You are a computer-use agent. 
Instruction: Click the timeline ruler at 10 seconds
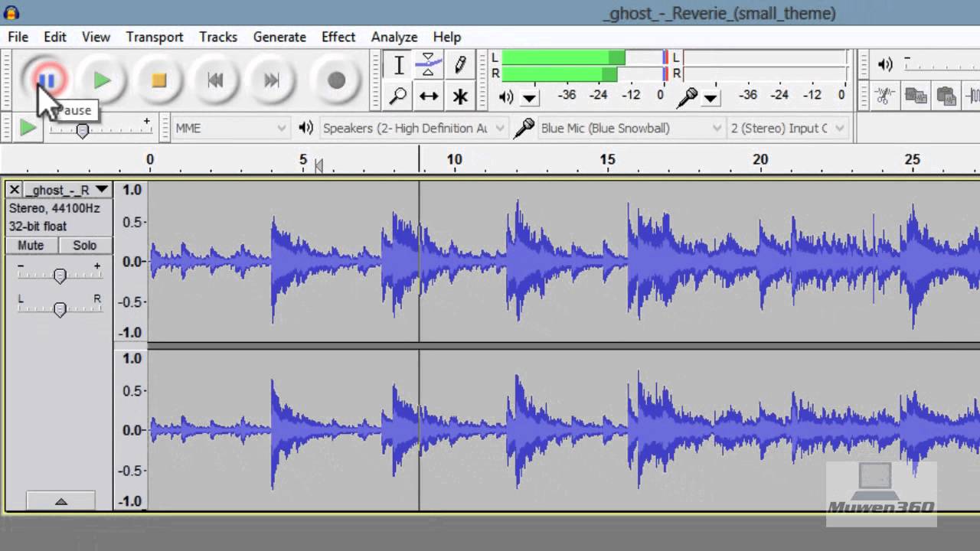coord(454,160)
